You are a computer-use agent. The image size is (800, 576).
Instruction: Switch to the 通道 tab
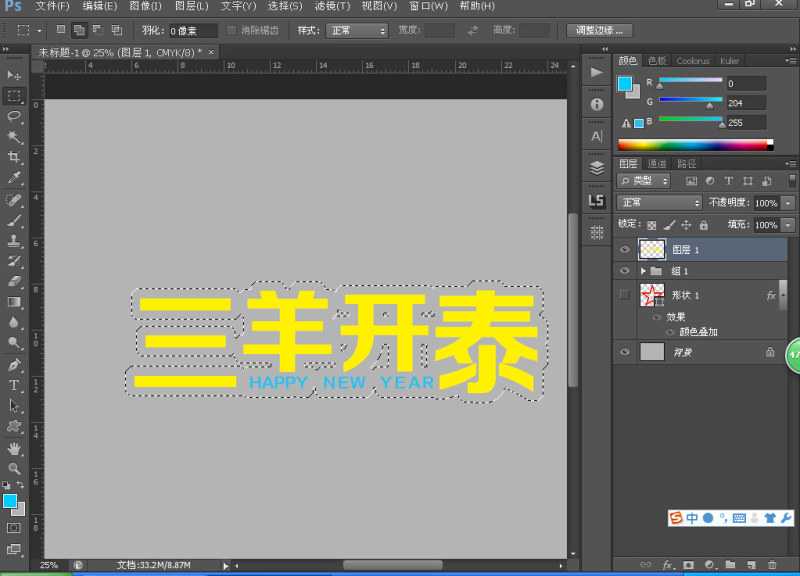point(655,163)
